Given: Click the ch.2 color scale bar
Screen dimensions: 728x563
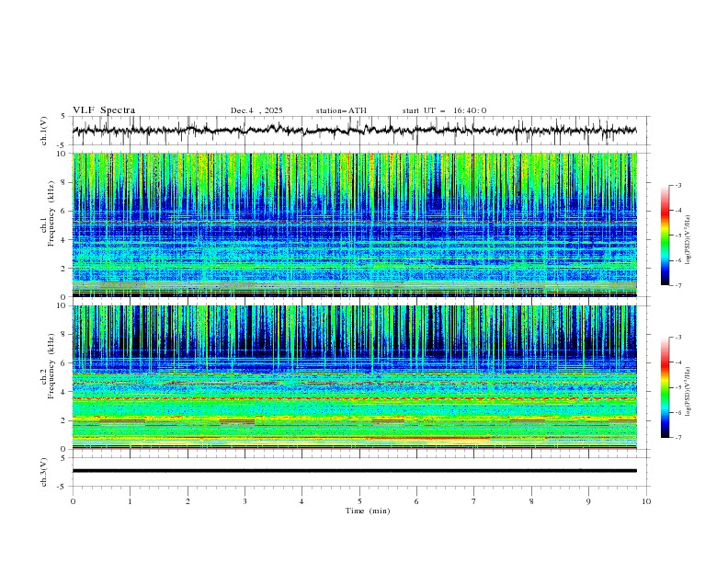Looking at the screenshot, I should point(665,387).
